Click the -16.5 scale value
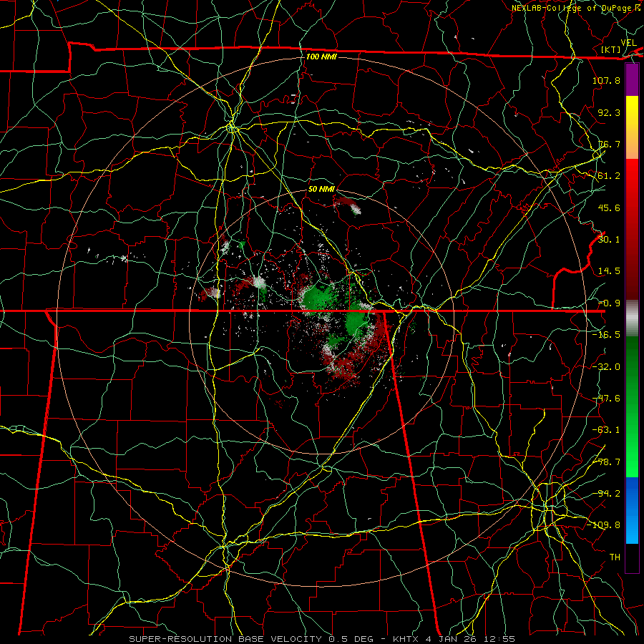Image resolution: width=644 pixels, height=644 pixels. tap(606, 335)
